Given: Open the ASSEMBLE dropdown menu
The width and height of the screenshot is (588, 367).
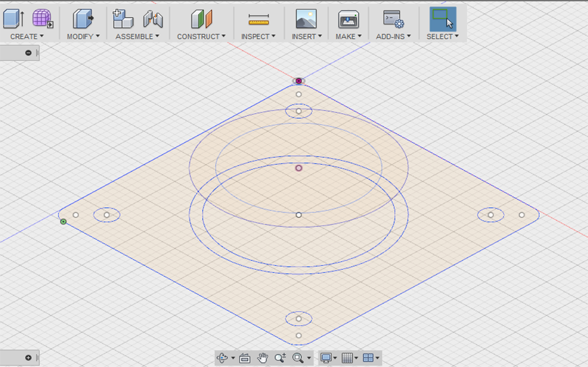Looking at the screenshot, I should pyautogui.click(x=137, y=36).
